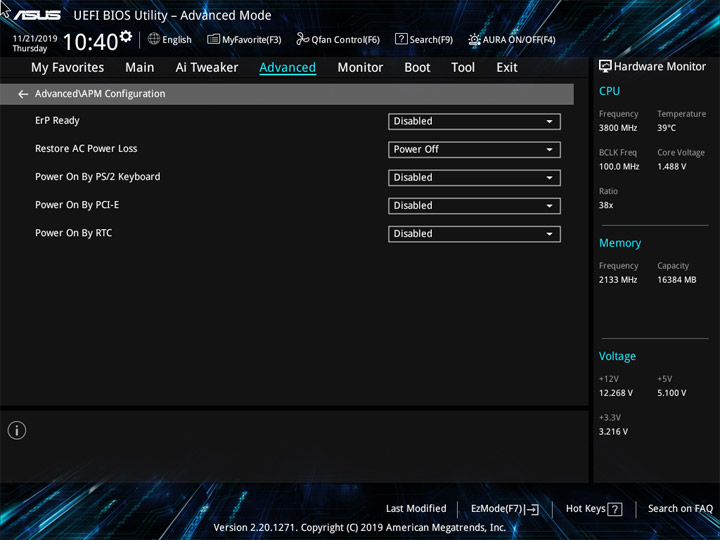Open the Ai Tweaker tab
Image resolution: width=720 pixels, height=540 pixels.
coord(207,68)
